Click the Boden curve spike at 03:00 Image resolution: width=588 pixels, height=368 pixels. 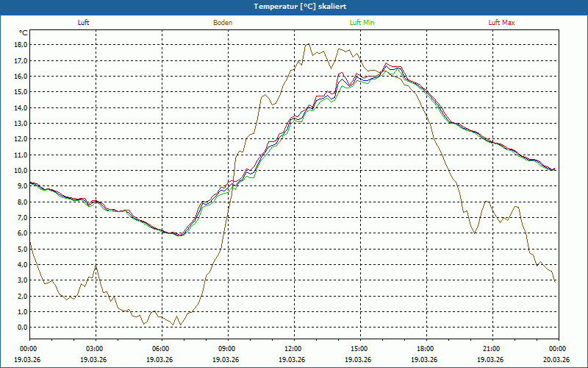pyautogui.click(x=96, y=266)
